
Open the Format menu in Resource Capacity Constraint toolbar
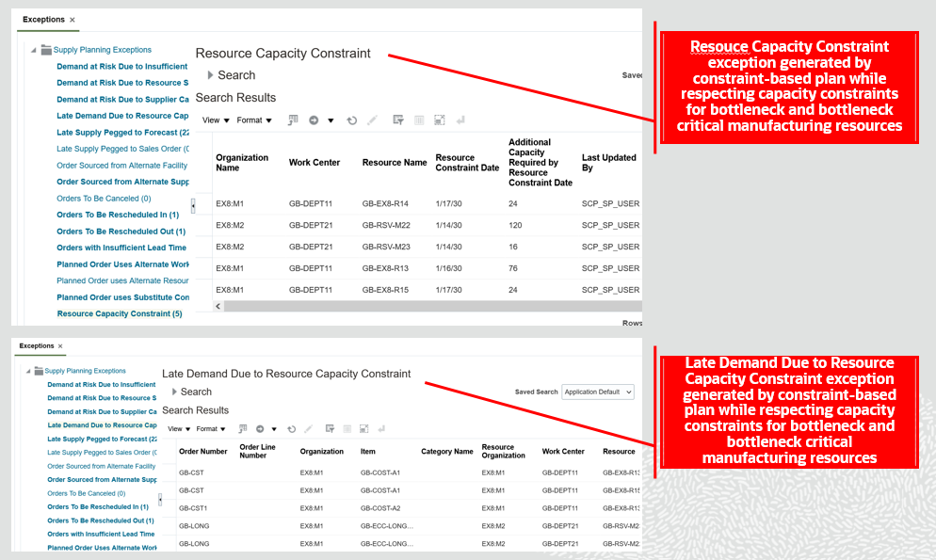coord(254,120)
